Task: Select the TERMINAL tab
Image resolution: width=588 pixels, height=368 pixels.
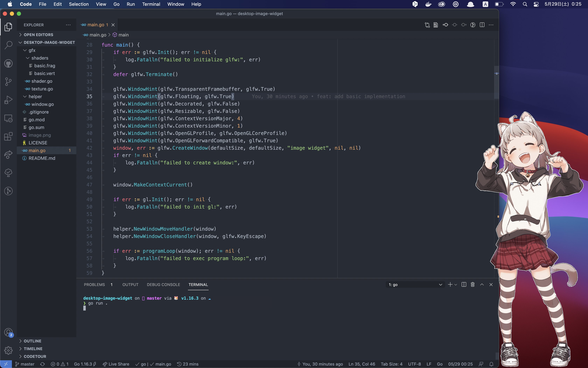Action: 198,285
